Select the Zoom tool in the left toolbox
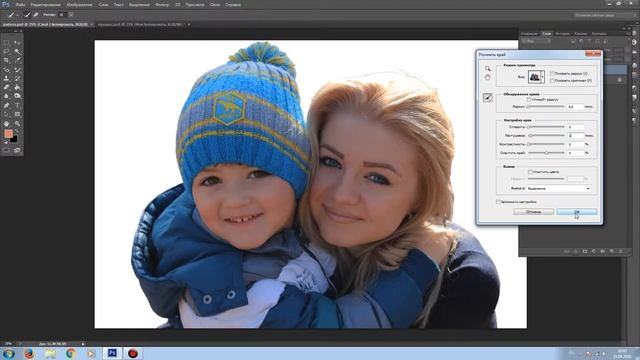The image size is (640, 360). pyautogui.click(x=17, y=123)
